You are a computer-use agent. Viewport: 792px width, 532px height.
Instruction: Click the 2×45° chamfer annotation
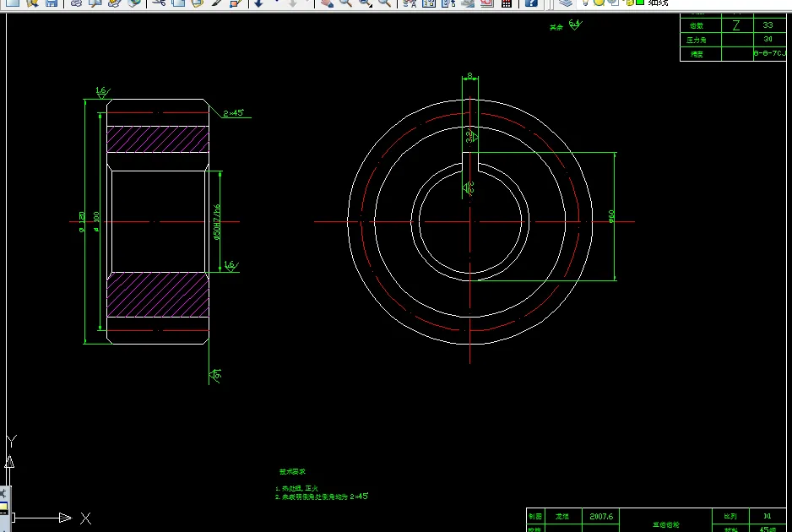[233, 113]
